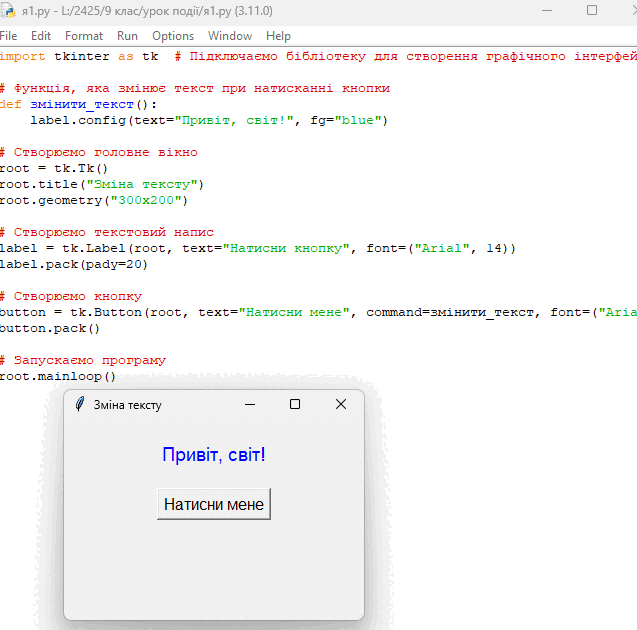The height and width of the screenshot is (630, 637).
Task: Click the 'root.geometry("300x200")' line
Action: click(x=93, y=200)
